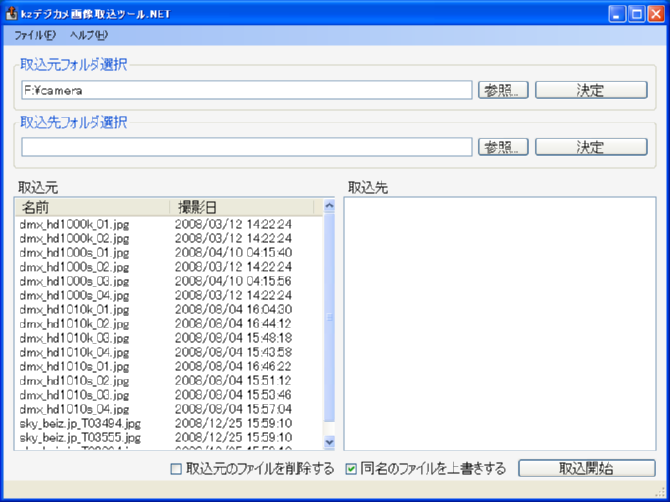
Task: Click date 2008/08/04 16:04:30
Action: pyautogui.click(x=233, y=309)
